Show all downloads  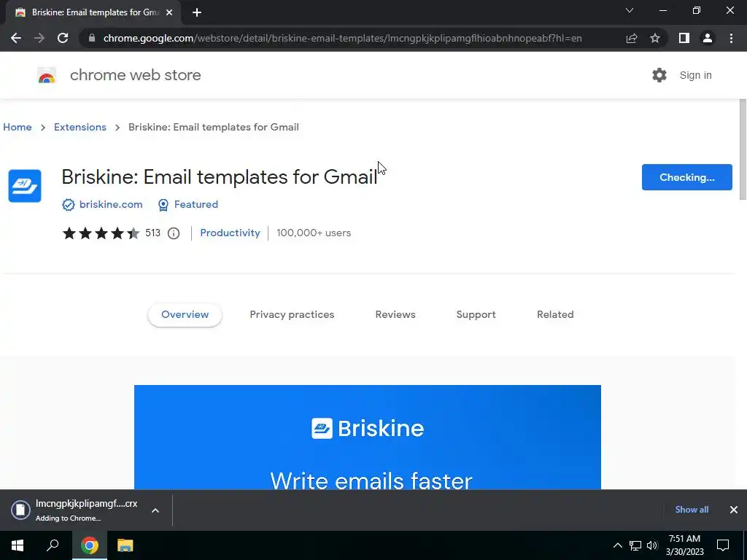tap(692, 510)
